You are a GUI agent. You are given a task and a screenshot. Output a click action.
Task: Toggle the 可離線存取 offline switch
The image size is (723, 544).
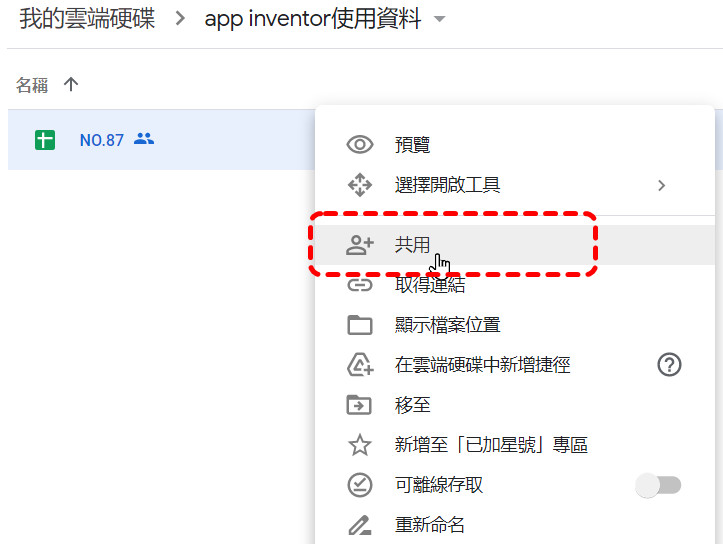pyautogui.click(x=658, y=485)
